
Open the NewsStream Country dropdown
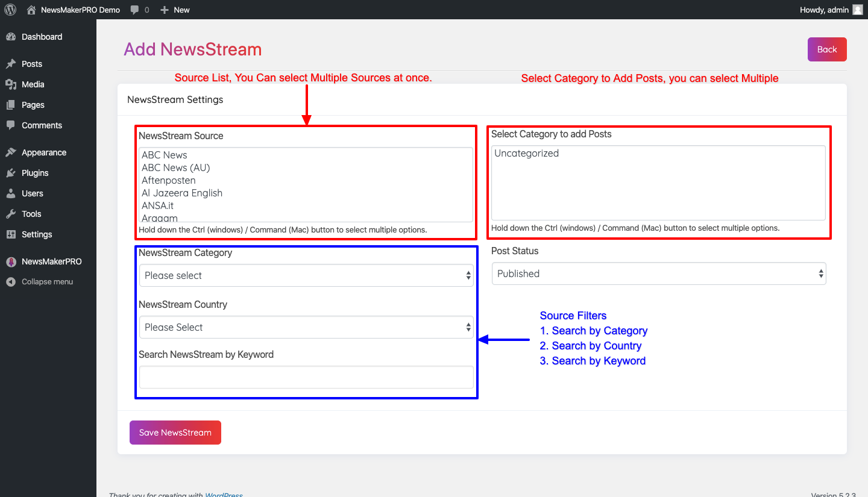click(306, 327)
